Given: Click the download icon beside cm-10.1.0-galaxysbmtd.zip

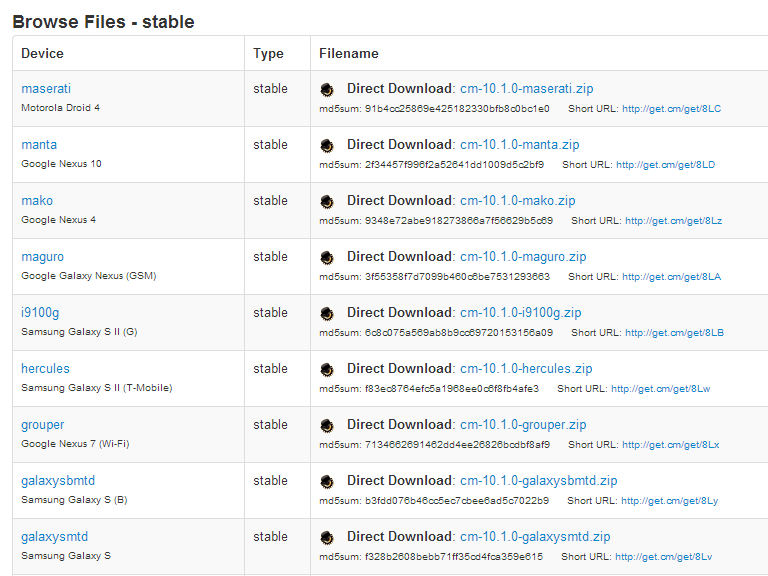Looking at the screenshot, I should (x=327, y=481).
